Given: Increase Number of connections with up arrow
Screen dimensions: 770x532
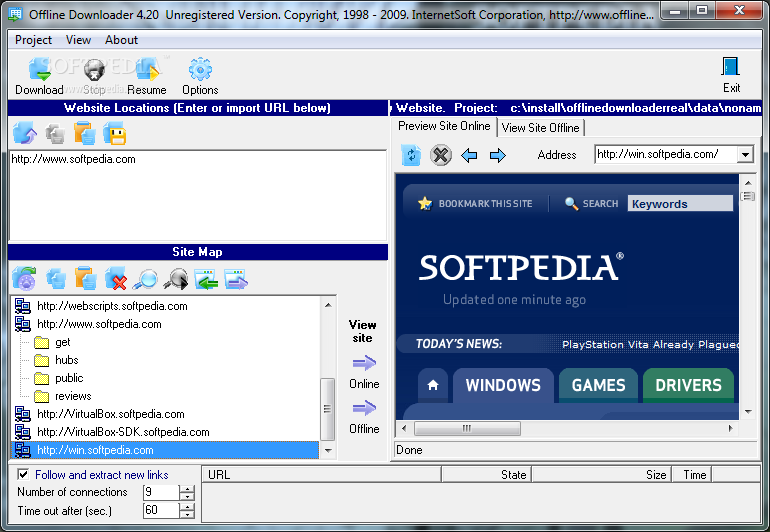Looking at the screenshot, I should 187,488.
